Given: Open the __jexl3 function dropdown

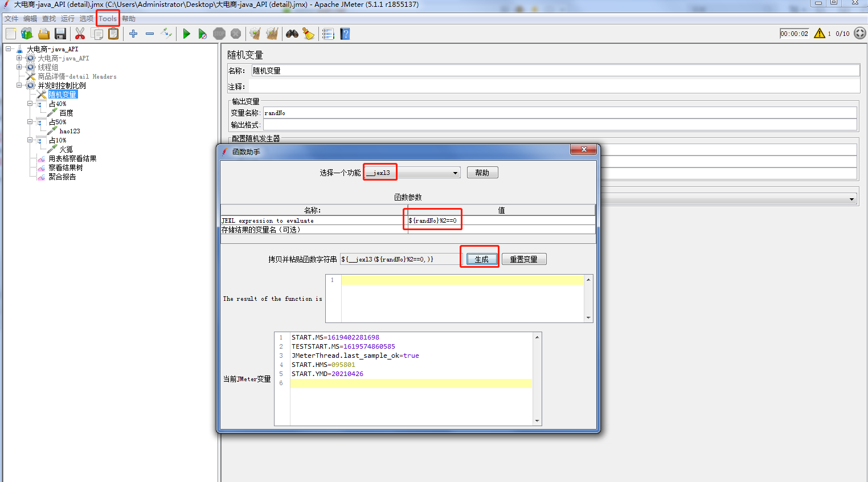Looking at the screenshot, I should click(x=455, y=173).
